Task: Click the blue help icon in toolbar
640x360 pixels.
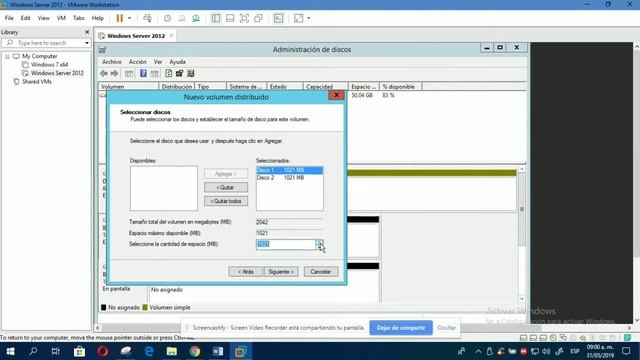Action: 143,73
